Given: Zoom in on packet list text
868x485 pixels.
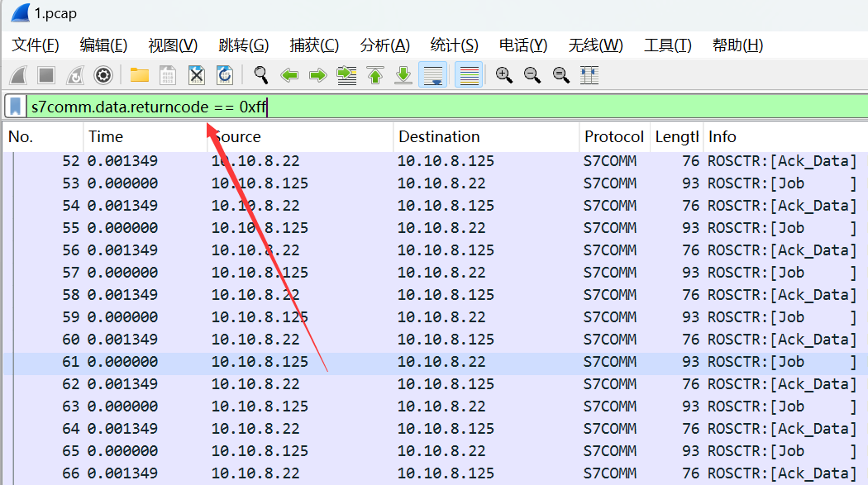Looking at the screenshot, I should [504, 76].
